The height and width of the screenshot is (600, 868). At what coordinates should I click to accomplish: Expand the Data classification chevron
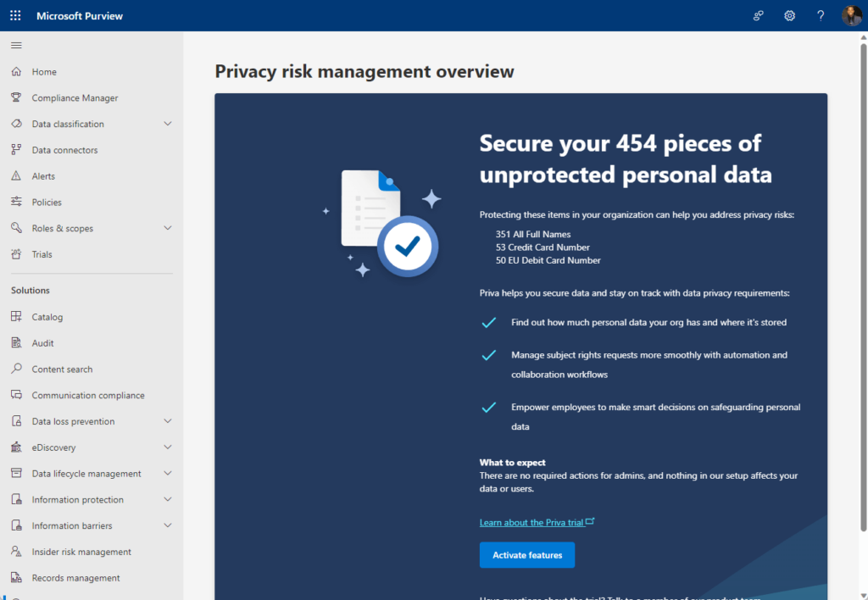pyautogui.click(x=167, y=124)
